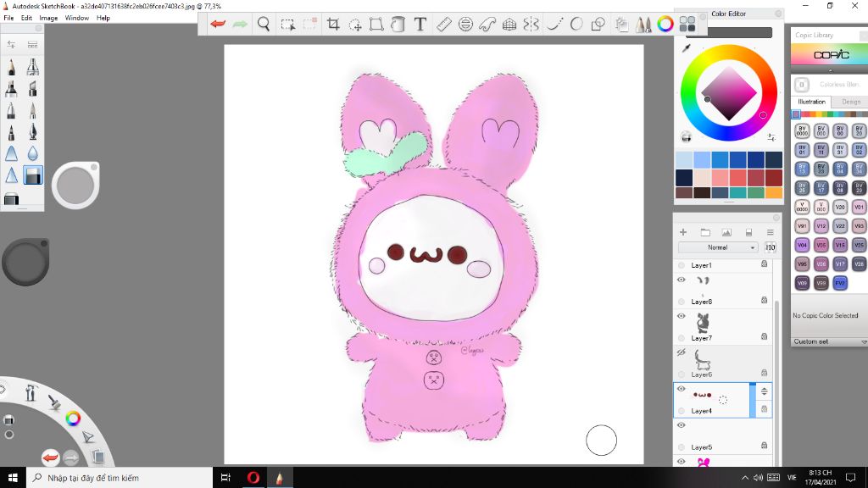Toggle lock on Layer4
Image resolution: width=868 pixels, height=488 pixels.
(764, 409)
